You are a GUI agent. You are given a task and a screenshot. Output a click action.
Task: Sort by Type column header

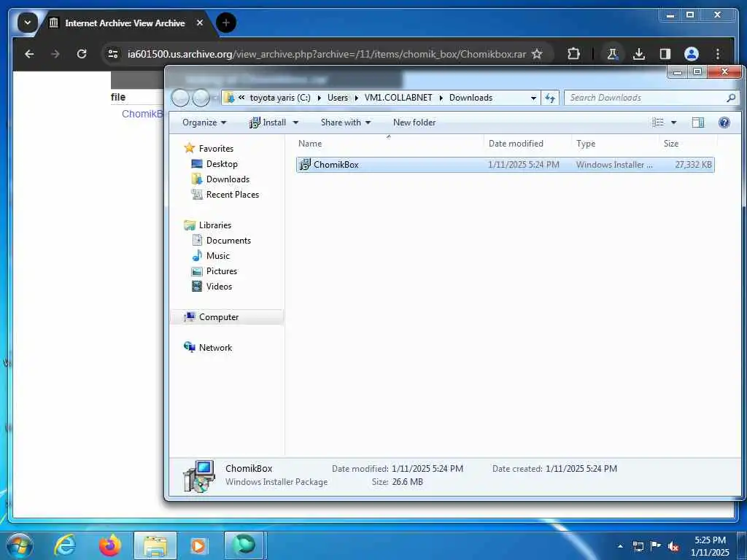(x=616, y=144)
